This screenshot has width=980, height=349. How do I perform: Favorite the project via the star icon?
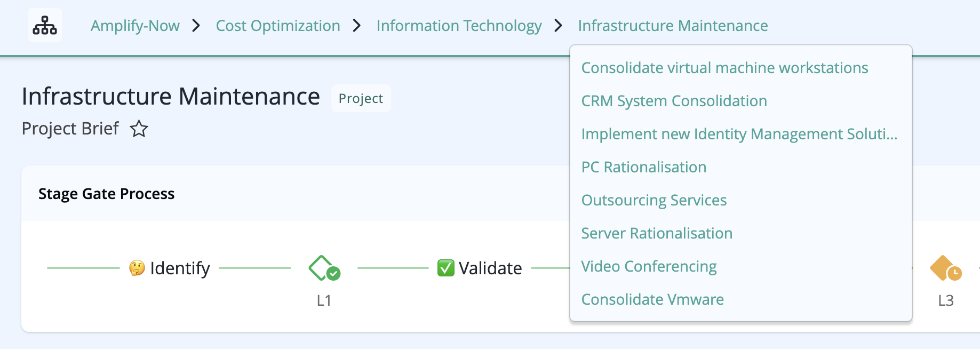coord(138,129)
